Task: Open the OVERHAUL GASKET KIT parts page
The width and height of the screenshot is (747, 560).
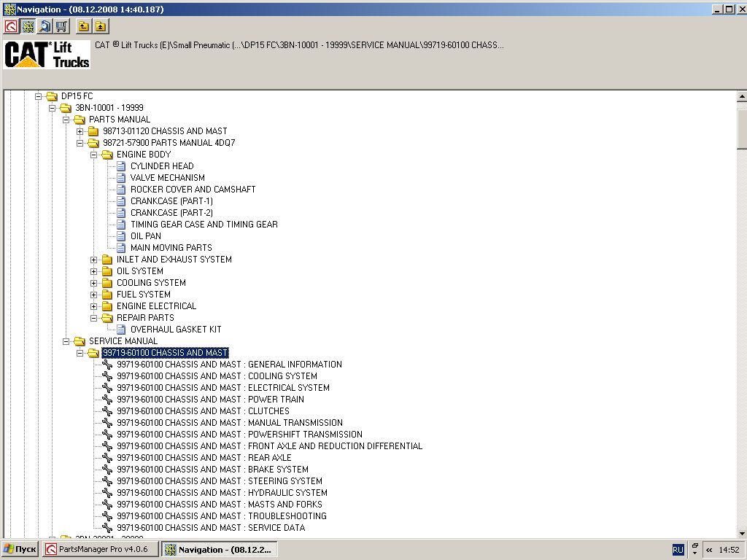Action: click(x=176, y=330)
